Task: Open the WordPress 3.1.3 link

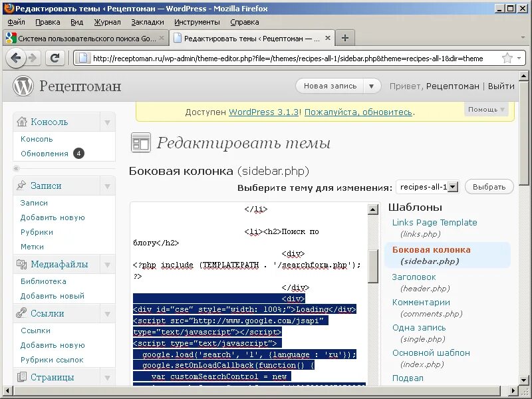Action: pos(263,112)
